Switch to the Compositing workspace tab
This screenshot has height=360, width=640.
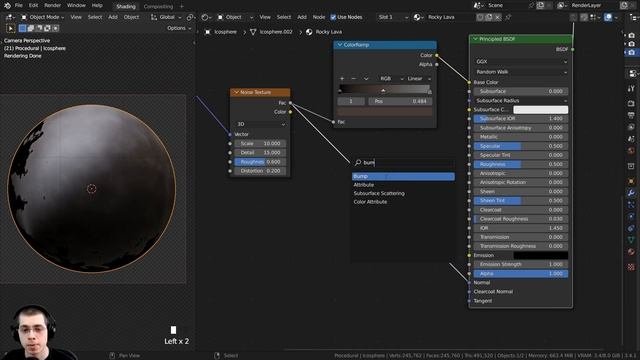158,7
